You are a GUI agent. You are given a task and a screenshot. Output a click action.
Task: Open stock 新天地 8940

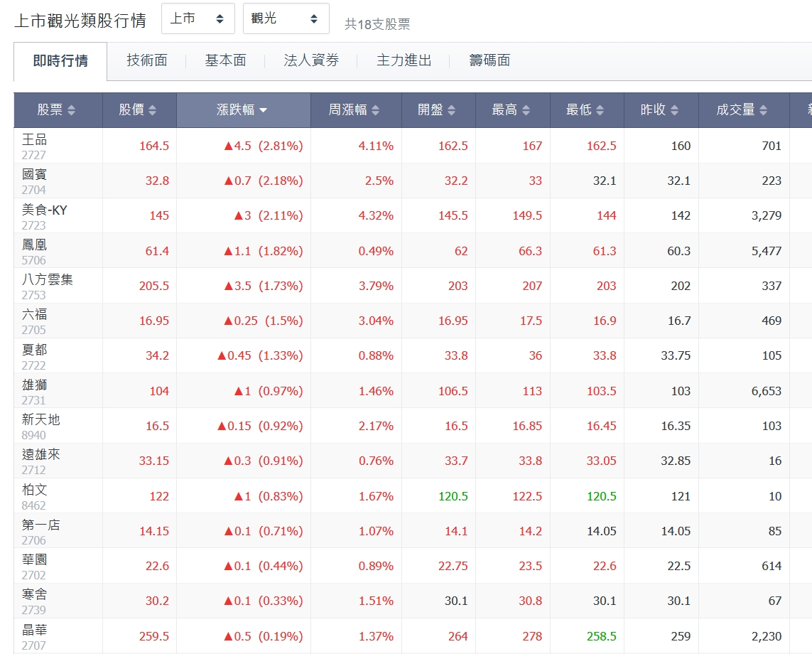41,427
